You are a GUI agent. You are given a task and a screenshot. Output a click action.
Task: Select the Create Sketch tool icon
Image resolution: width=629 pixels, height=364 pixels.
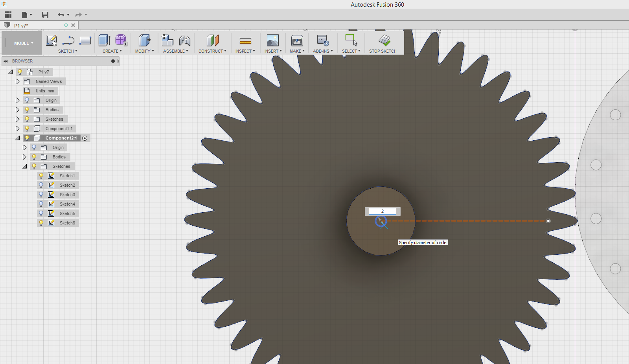tap(51, 40)
